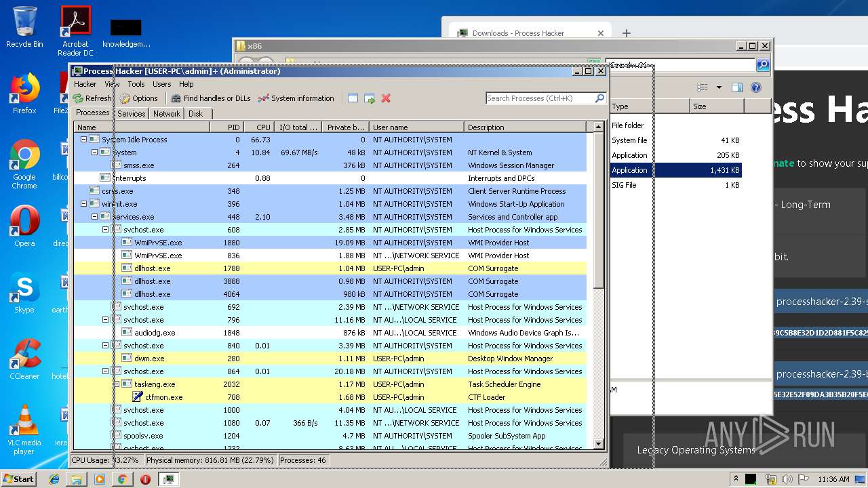Open System information
This screenshot has width=868, height=488.
click(296, 98)
